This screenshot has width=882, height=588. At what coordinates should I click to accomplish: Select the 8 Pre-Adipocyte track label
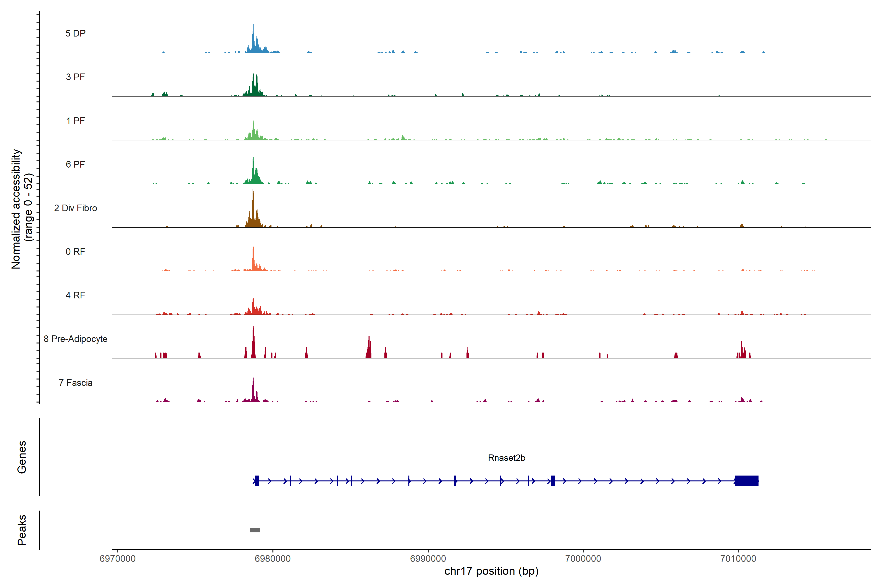tap(75, 339)
